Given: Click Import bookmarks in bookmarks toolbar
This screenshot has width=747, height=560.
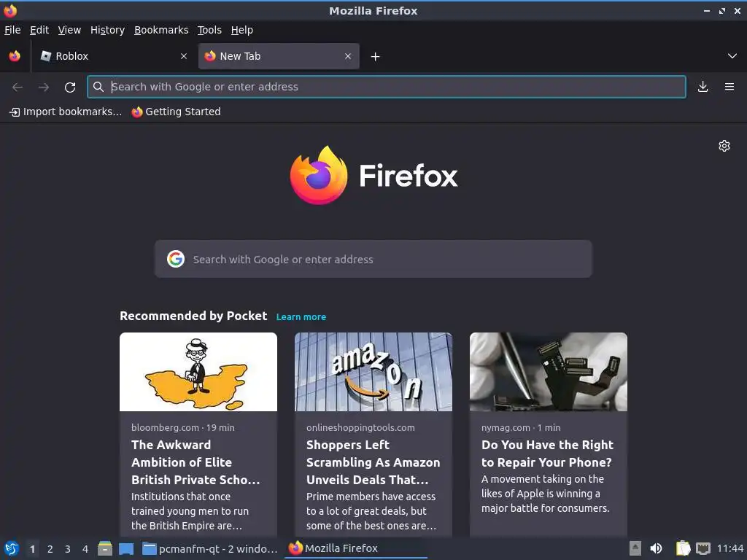Looking at the screenshot, I should [66, 112].
